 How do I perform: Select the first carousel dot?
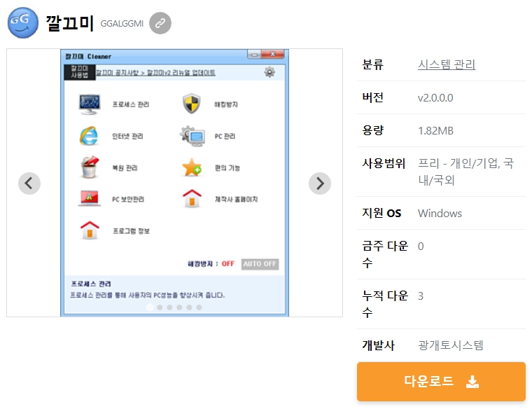click(150, 307)
